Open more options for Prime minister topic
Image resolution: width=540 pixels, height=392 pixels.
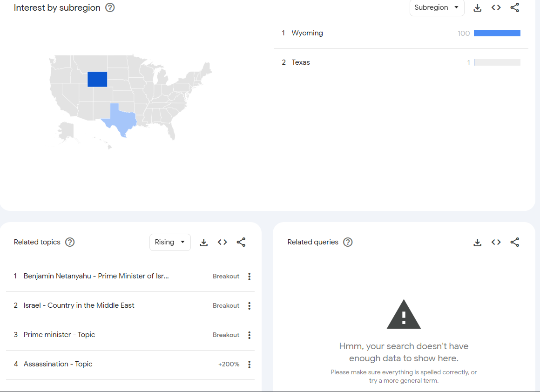coord(250,335)
